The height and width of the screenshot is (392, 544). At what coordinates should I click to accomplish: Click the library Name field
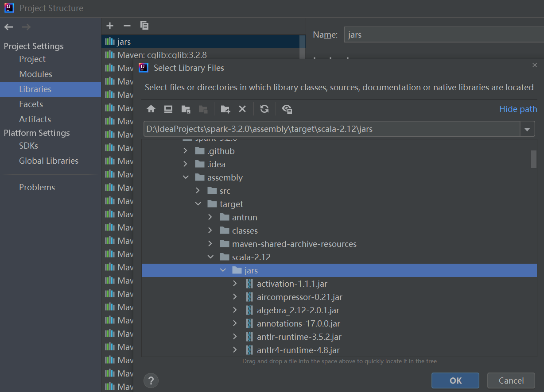click(x=444, y=35)
